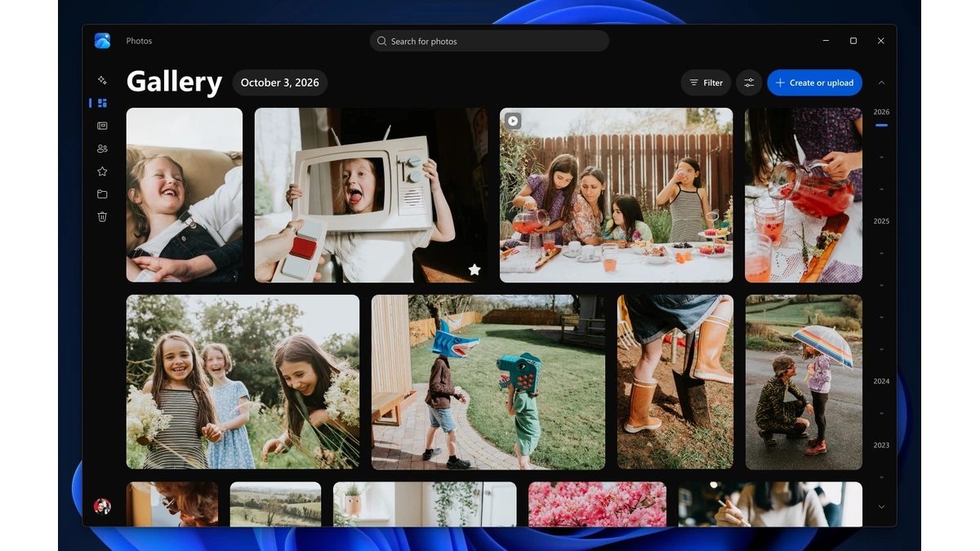Open the rainbow umbrella photo
This screenshot has height=551, width=980.
click(804, 382)
